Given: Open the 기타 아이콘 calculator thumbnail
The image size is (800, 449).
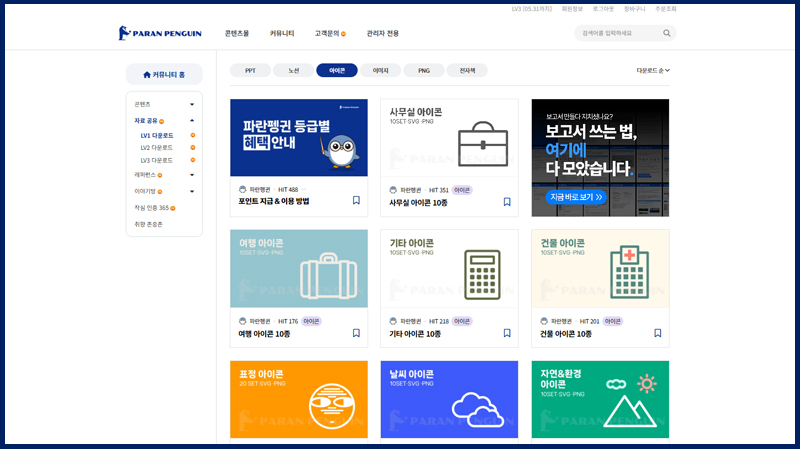Looking at the screenshot, I should click(449, 268).
